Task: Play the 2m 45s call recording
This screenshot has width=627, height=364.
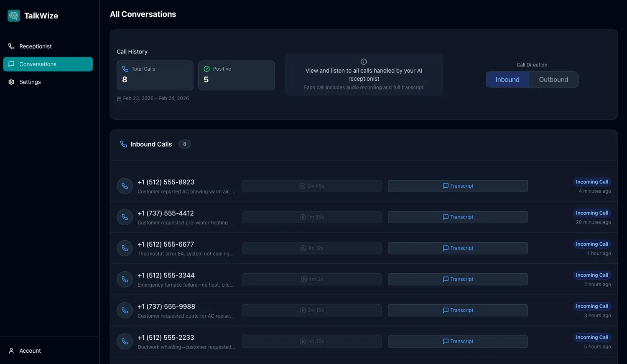Action: 311,186
